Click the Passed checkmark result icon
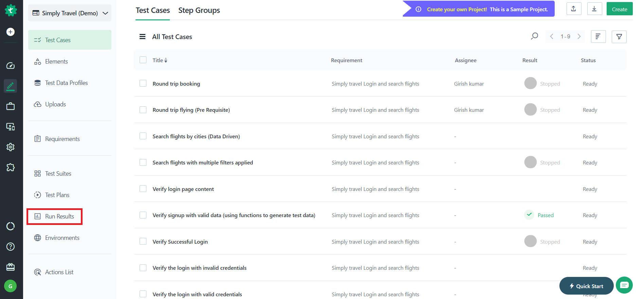The width and height of the screenshot is (644, 299). pos(529,215)
